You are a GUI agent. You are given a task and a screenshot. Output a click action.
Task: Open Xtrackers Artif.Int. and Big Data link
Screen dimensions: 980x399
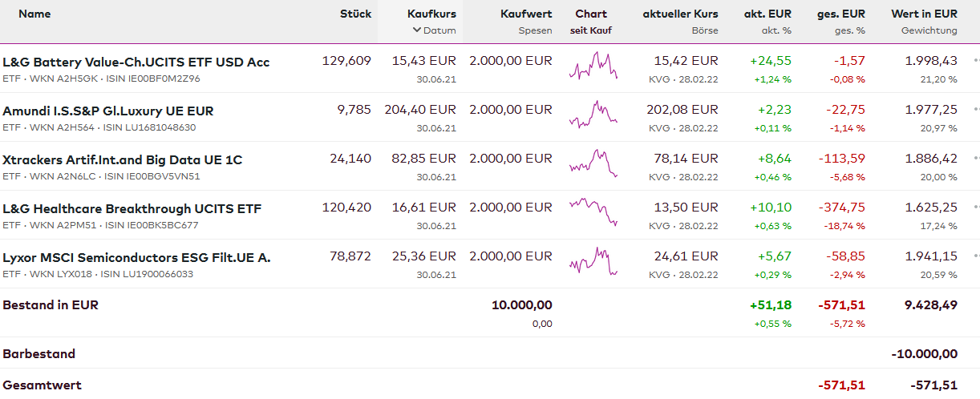click(122, 159)
